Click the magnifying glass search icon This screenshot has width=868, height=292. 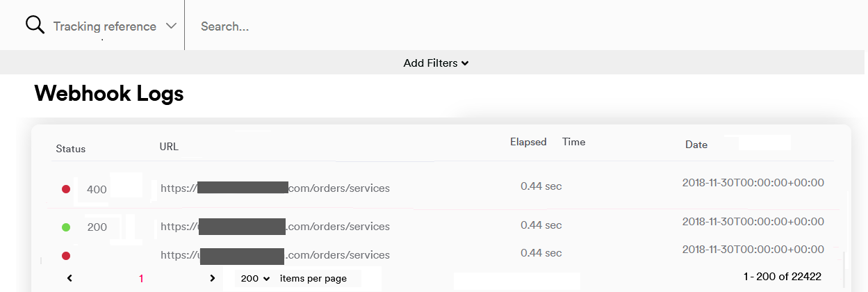tap(35, 26)
